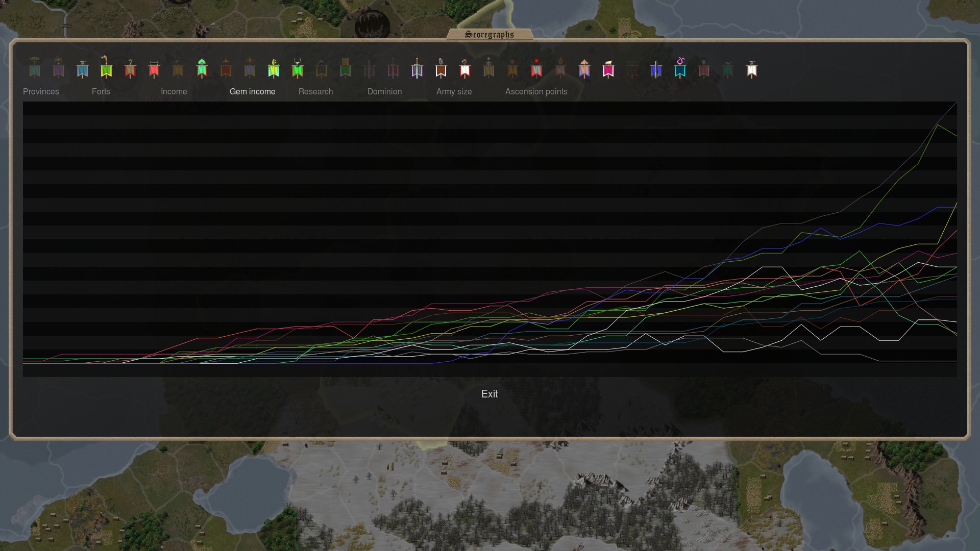Select green banner with yellow trim and staff

(106, 67)
